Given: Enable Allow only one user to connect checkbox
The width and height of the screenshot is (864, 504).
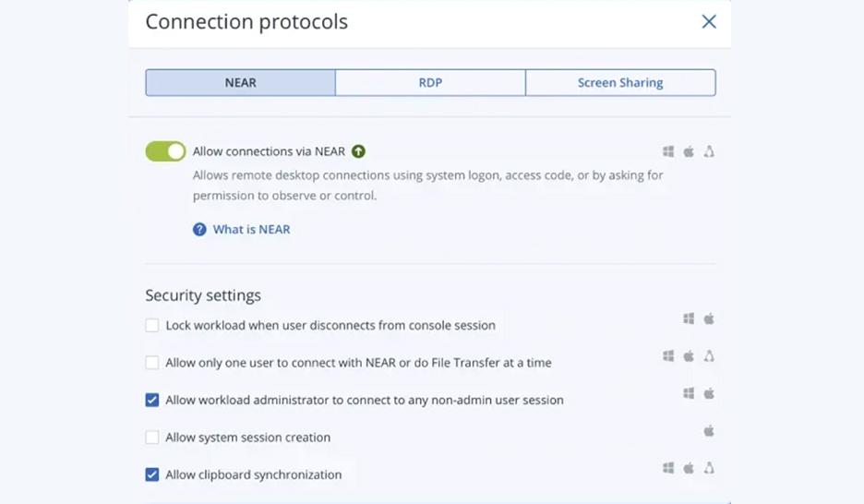Looking at the screenshot, I should click(x=152, y=363).
